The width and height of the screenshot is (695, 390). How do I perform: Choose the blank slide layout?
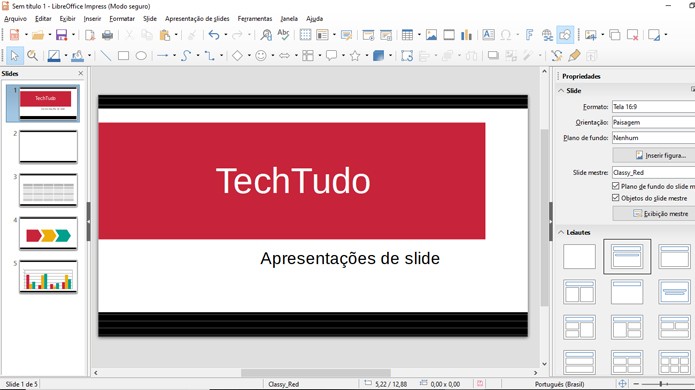coord(579,256)
